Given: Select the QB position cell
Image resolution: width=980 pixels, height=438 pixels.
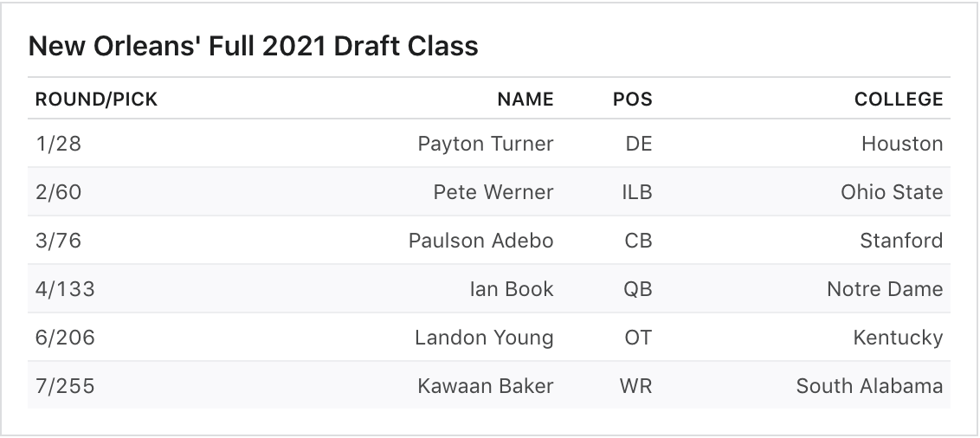Looking at the screenshot, I should [x=637, y=289].
